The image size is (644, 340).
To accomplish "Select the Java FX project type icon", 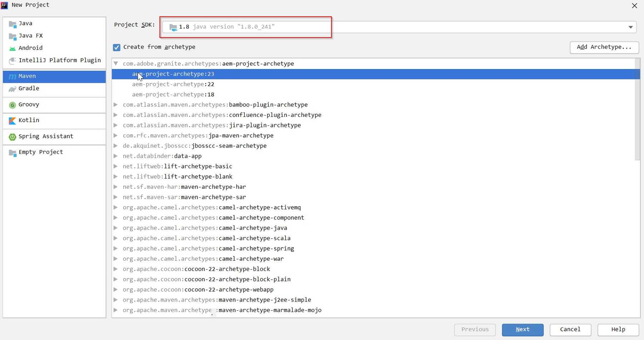I will pyautogui.click(x=12, y=36).
